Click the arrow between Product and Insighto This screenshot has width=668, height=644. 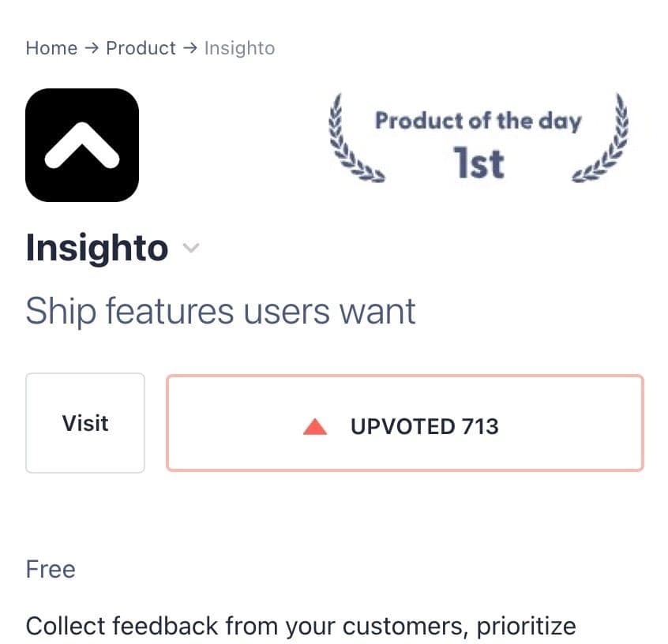pos(190,48)
